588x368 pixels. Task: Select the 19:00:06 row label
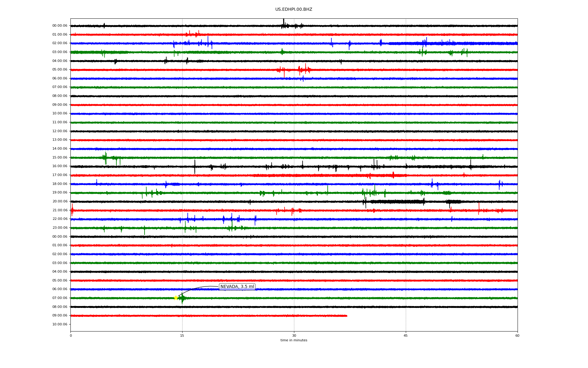point(60,193)
